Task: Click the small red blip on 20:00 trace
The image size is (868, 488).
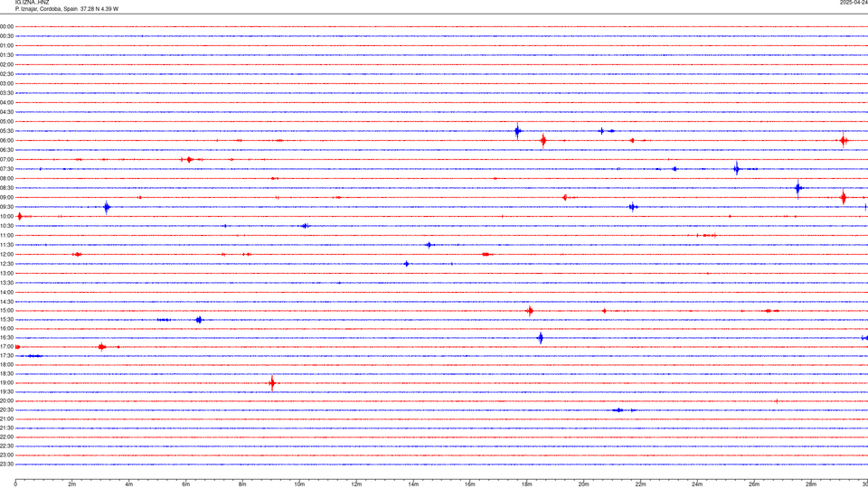Action: (x=777, y=400)
